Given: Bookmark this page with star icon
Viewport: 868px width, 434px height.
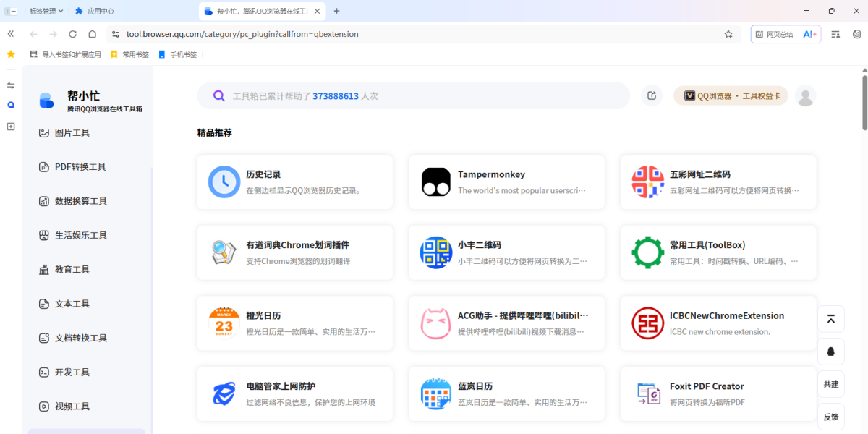Looking at the screenshot, I should (728, 34).
